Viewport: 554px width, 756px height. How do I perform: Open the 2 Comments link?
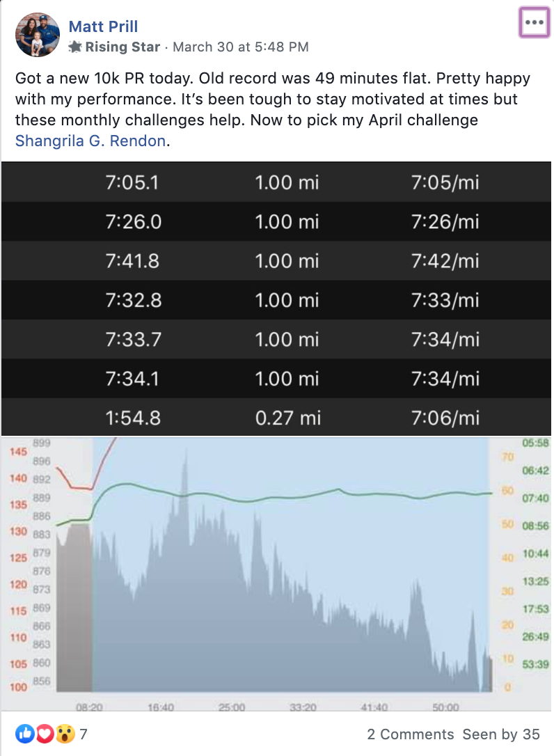[x=411, y=734]
